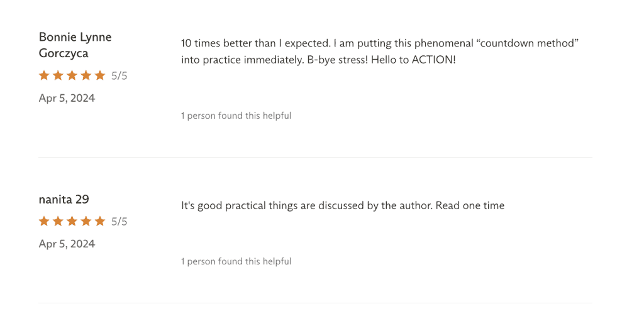Click fourth star in nanita 29's rating

tap(86, 222)
